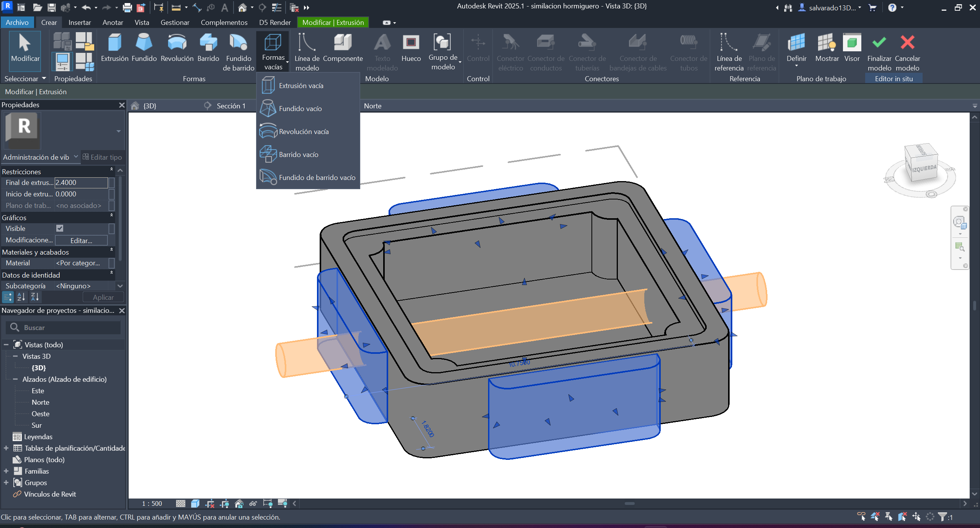Click the Revolución form tool
The height and width of the screenshot is (528, 980).
click(x=177, y=47)
